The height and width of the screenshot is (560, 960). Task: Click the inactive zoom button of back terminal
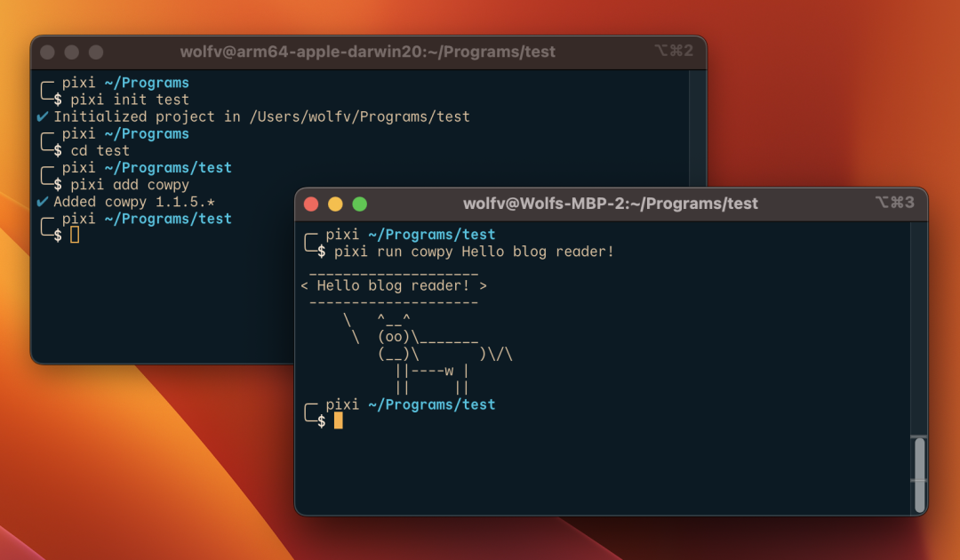click(x=95, y=52)
